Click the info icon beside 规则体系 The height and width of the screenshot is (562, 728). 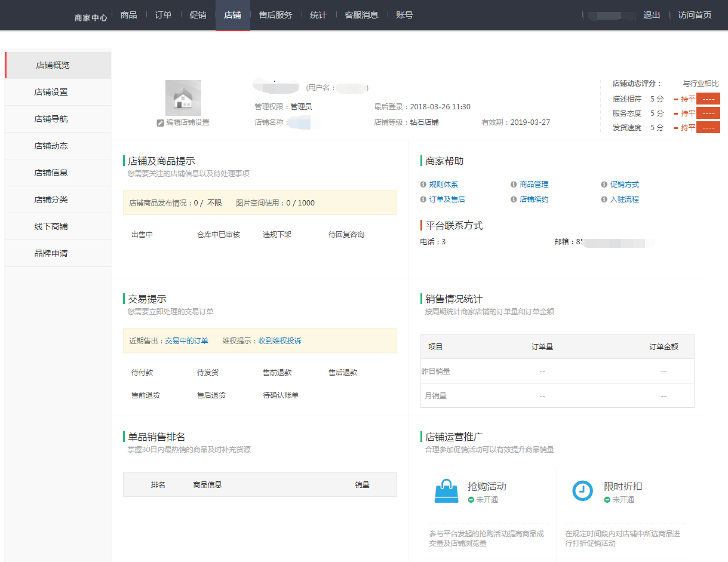[423, 185]
